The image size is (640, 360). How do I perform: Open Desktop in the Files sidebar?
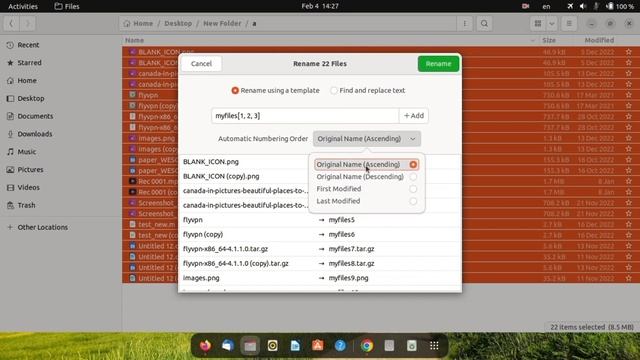pyautogui.click(x=61, y=98)
